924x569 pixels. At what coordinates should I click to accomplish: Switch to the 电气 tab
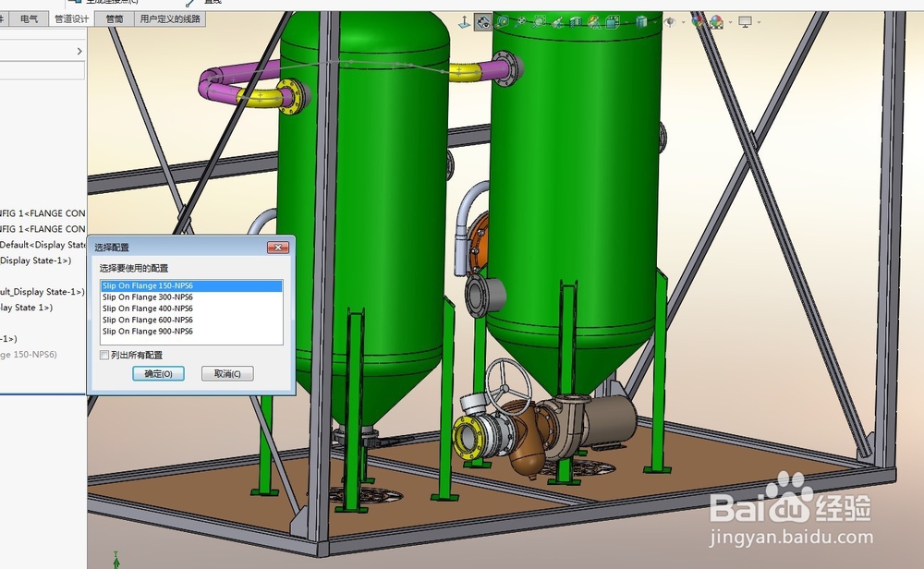click(x=29, y=18)
